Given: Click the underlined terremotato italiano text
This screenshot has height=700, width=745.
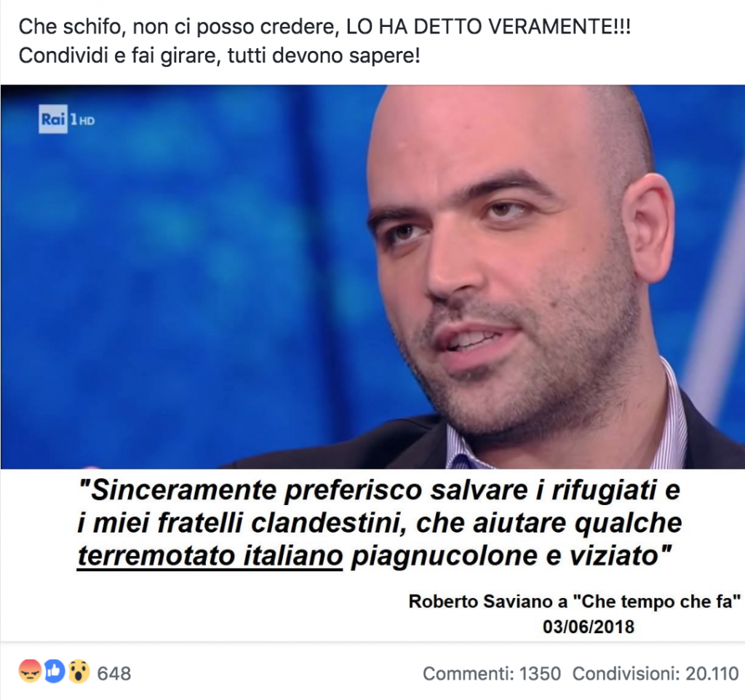Looking at the screenshot, I should pyautogui.click(x=210, y=555).
